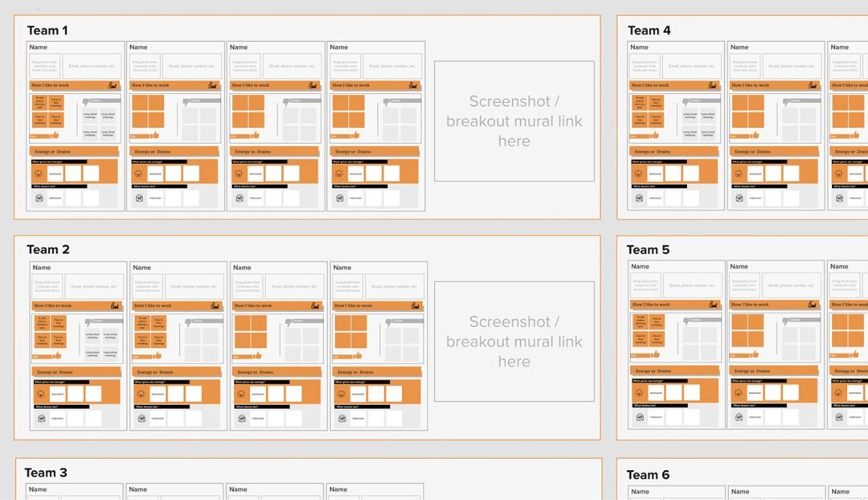Click the low-battery drain icon under What drains me
The height and width of the screenshot is (500, 868).
pos(39,197)
